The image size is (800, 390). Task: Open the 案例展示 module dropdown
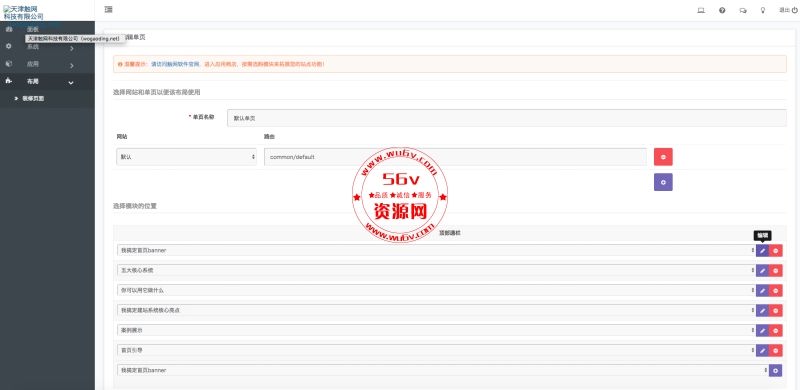[x=436, y=330]
